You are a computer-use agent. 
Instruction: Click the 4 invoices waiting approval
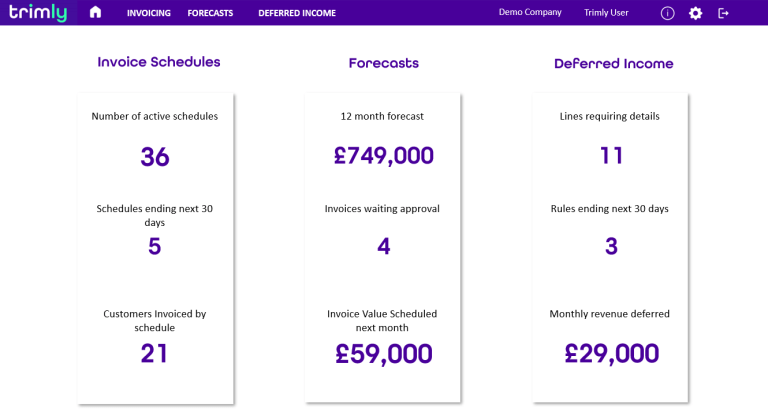(x=384, y=246)
